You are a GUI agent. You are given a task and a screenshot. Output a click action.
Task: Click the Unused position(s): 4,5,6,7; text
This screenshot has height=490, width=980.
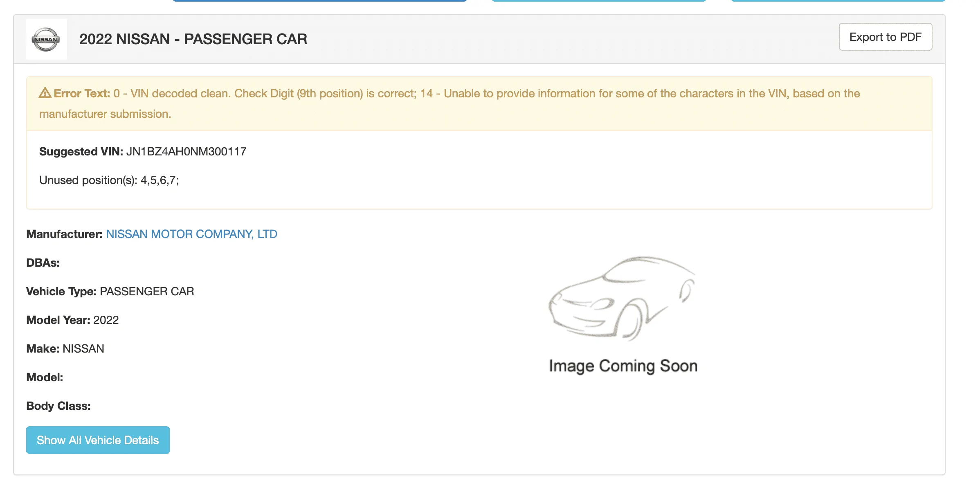(x=109, y=180)
